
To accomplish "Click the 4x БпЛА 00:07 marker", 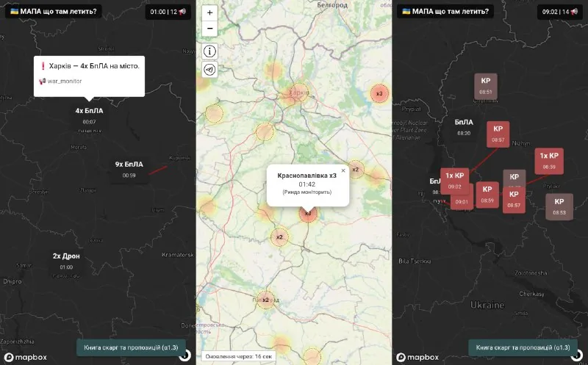I will (x=89, y=115).
